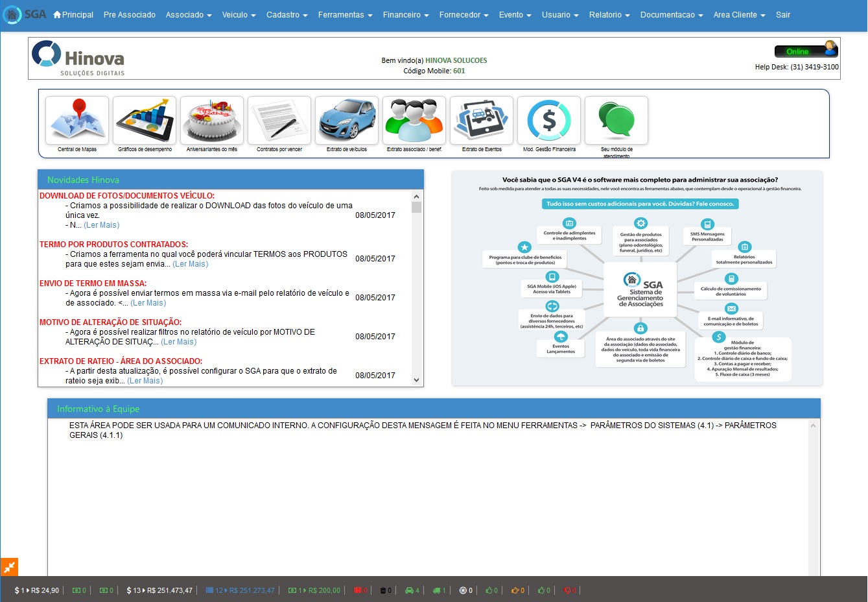Image resolution: width=868 pixels, height=602 pixels.
Task: Click the Extrato associado / benef. people icon
Action: (414, 121)
